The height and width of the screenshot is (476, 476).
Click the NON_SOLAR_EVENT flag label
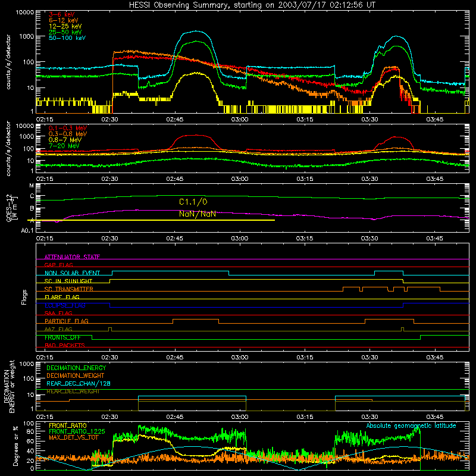tap(72, 273)
